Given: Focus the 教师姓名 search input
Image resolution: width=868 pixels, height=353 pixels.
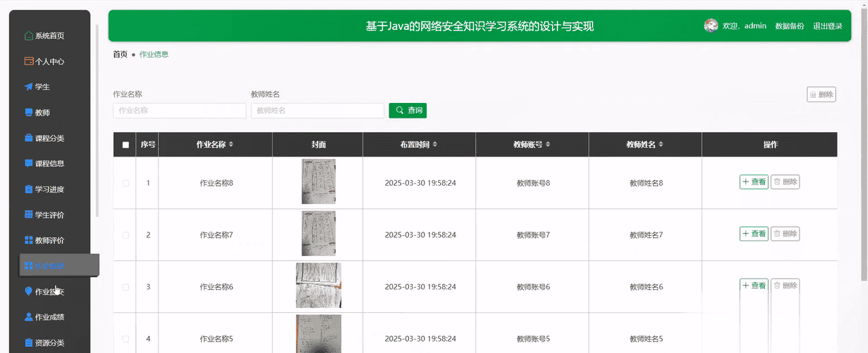Looking at the screenshot, I should [x=317, y=110].
